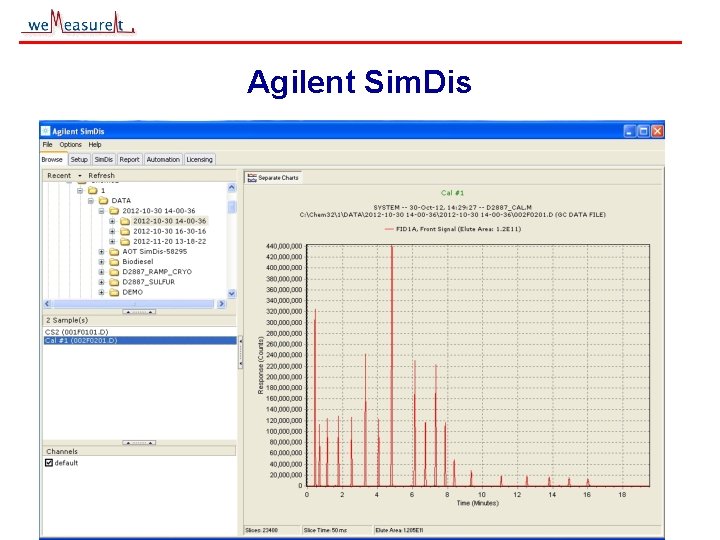Screen dimensions: 720x540
Task: Expand the highlighted 2012-10-30 14-00-36 subfolder
Action: (x=112, y=221)
